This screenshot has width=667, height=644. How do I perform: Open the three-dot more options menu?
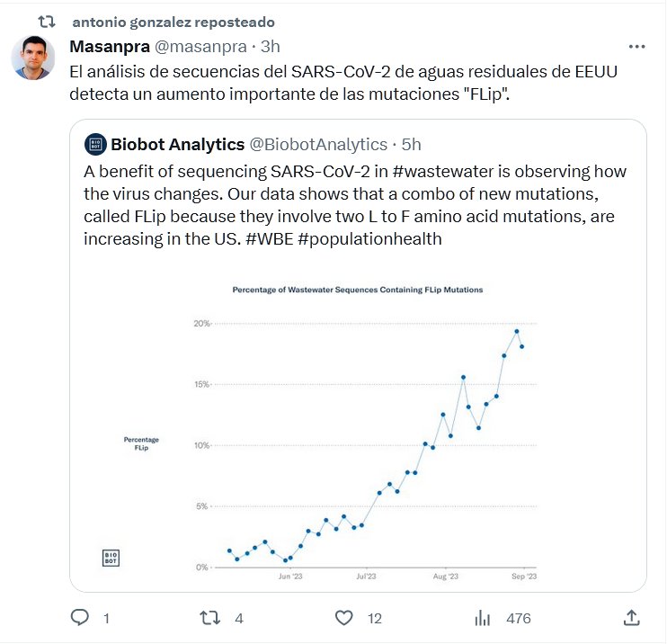pos(636,46)
